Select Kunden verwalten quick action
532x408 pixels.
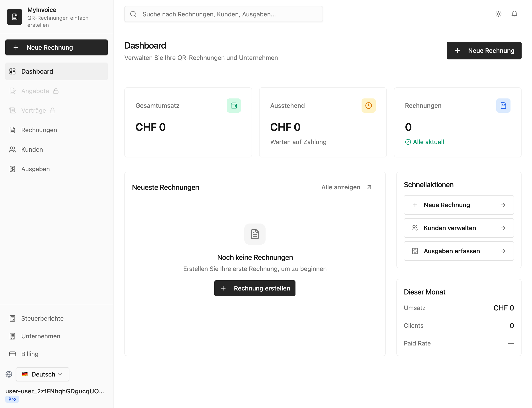point(458,228)
